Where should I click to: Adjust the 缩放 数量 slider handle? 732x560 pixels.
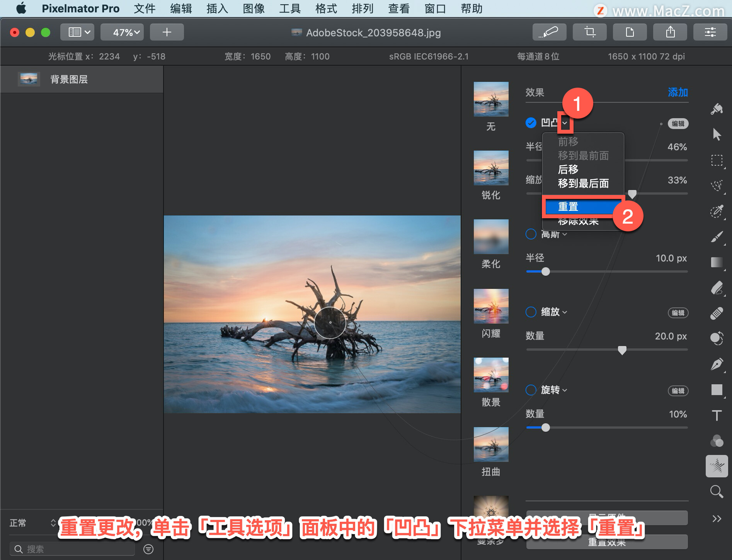coord(622,350)
